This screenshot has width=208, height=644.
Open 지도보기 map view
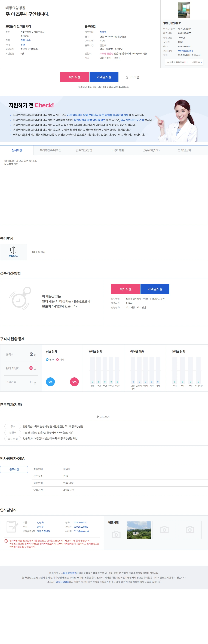pos(103,417)
